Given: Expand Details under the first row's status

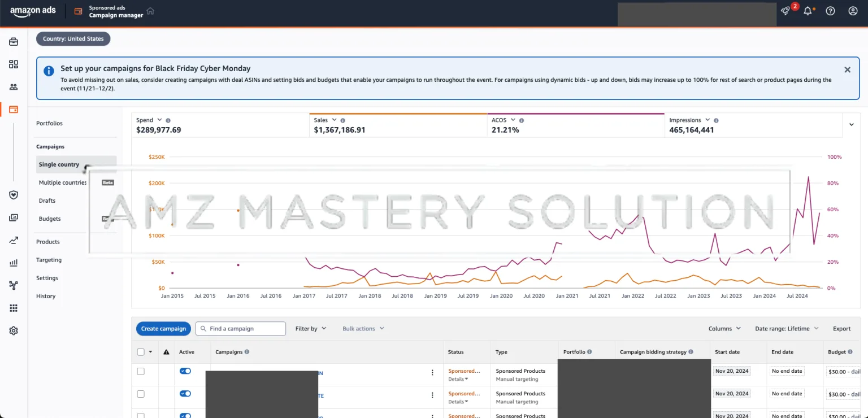Looking at the screenshot, I should tap(458, 379).
